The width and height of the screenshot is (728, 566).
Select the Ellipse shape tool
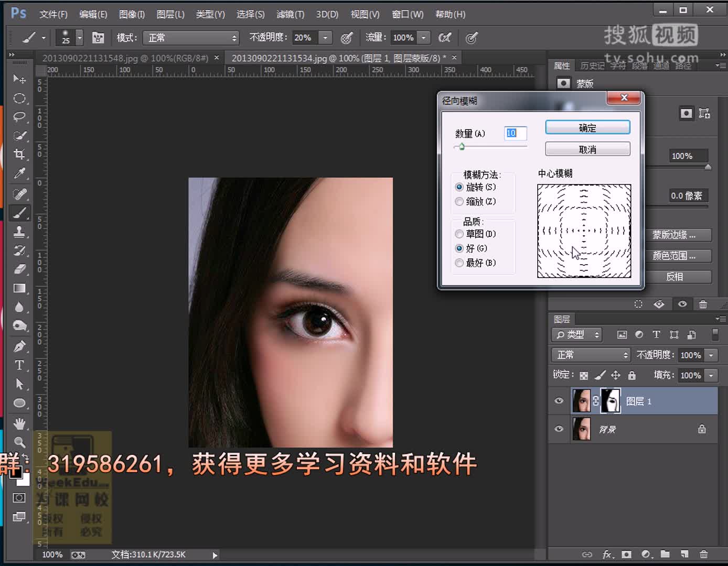point(19,403)
